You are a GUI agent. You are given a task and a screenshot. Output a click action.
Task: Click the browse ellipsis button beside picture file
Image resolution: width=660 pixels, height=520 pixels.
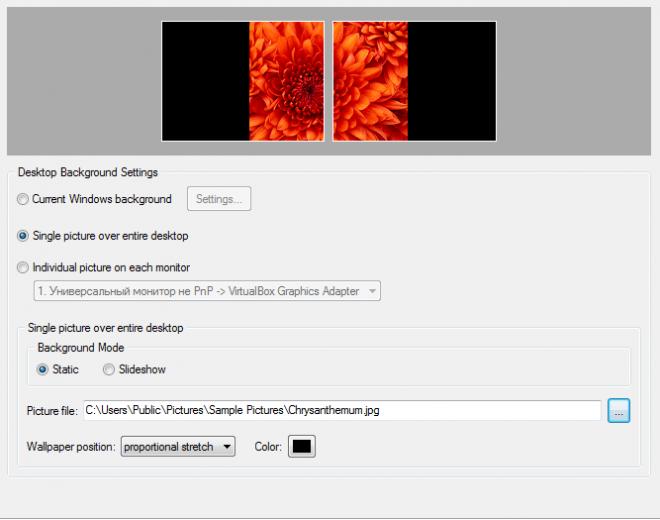[618, 410]
